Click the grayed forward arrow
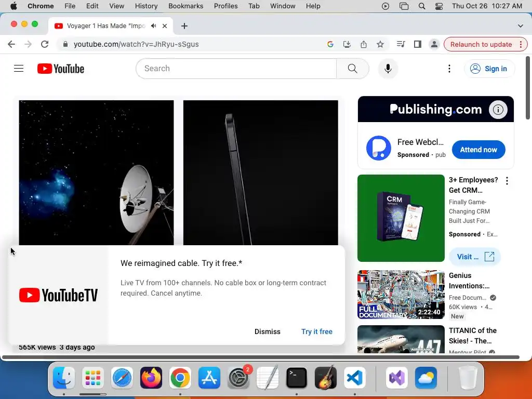Image resolution: width=532 pixels, height=399 pixels. (28, 44)
